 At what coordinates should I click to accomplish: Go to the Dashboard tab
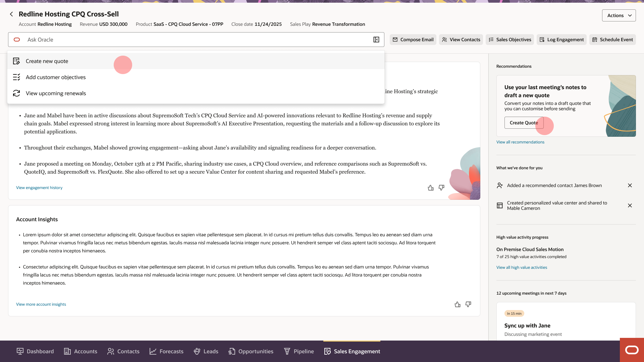point(35,351)
